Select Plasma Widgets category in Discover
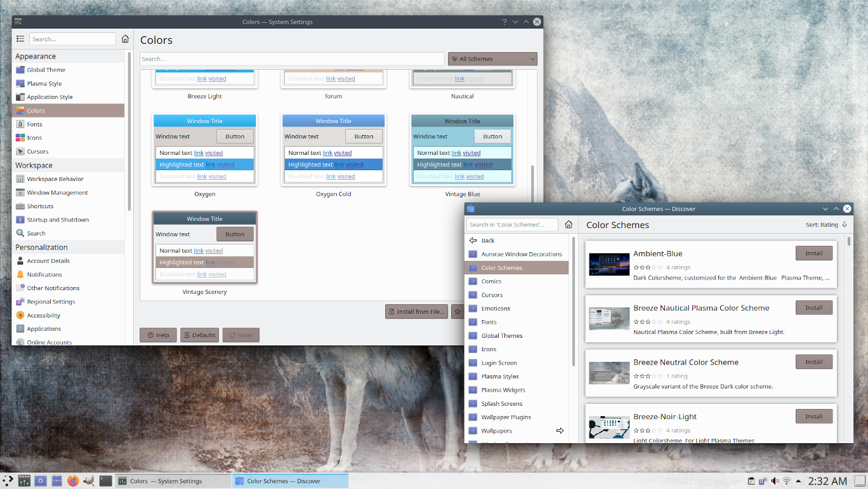The width and height of the screenshot is (868, 489). click(516, 390)
